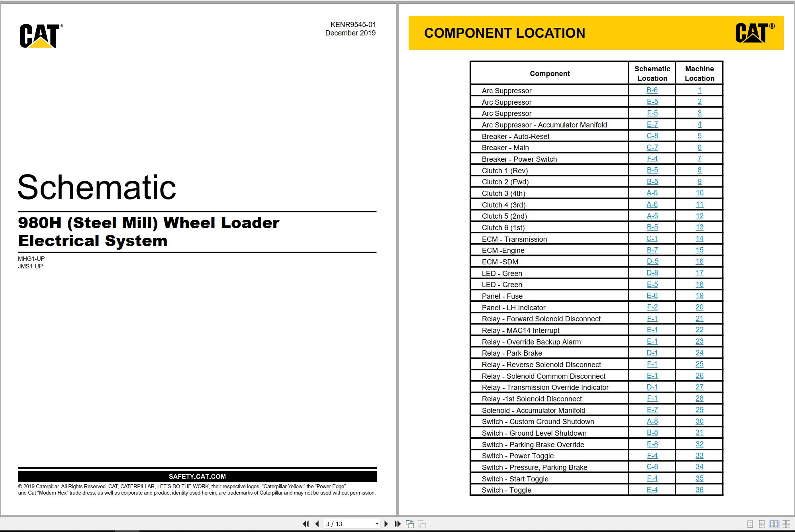Image resolution: width=795 pixels, height=532 pixels.
Task: Open machine location 12 for Clutch 5 (2nd)
Action: (699, 216)
